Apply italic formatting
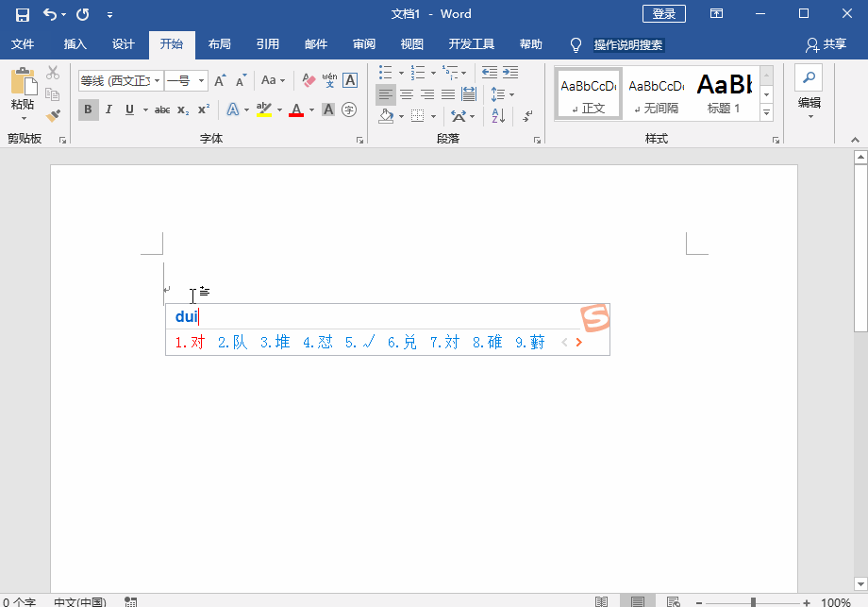Viewport: 868px width, 607px height. [x=108, y=110]
